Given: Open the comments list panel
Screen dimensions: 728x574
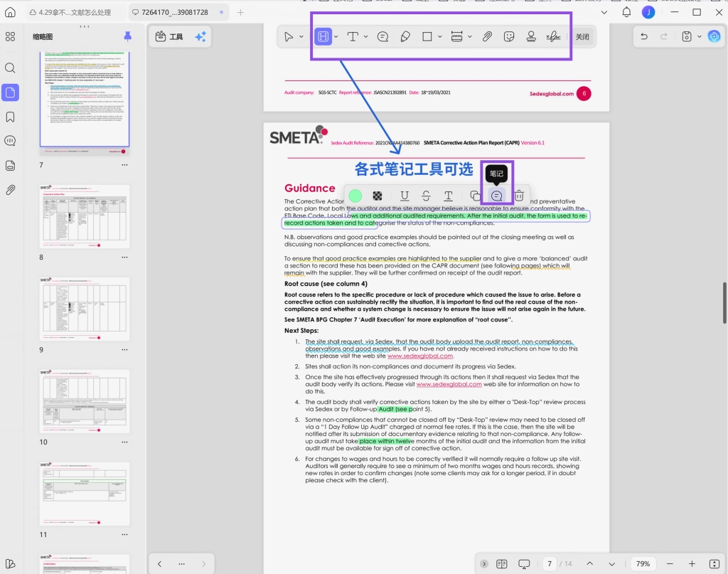Looking at the screenshot, I should point(10,141).
